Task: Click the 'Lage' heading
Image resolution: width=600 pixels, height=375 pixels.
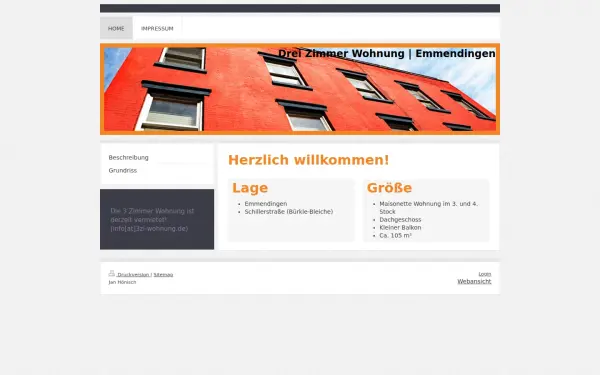Action: (x=250, y=188)
